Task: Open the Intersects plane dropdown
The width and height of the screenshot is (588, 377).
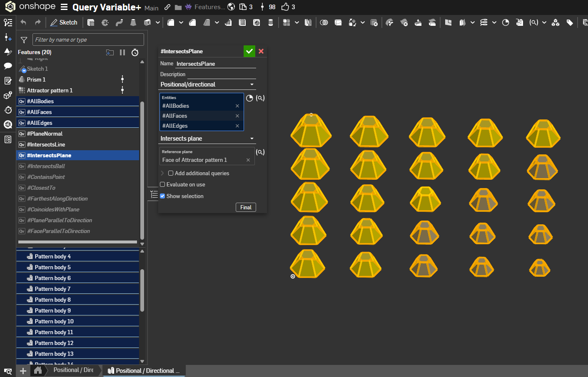Action: click(x=207, y=139)
